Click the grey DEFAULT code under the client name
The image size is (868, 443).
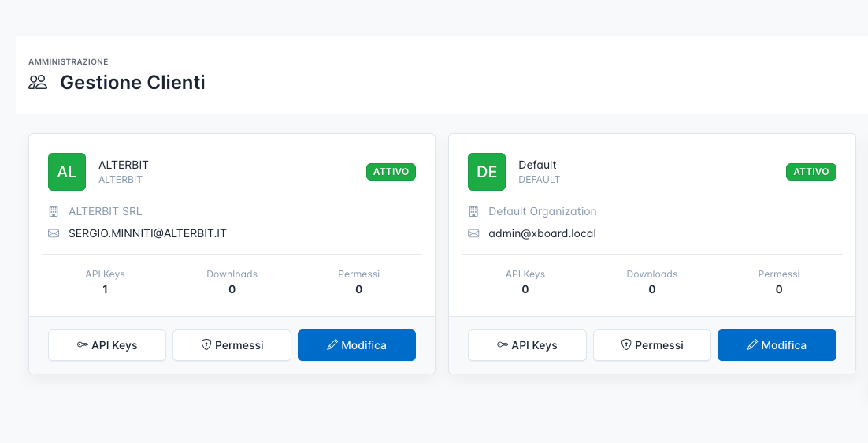click(540, 180)
